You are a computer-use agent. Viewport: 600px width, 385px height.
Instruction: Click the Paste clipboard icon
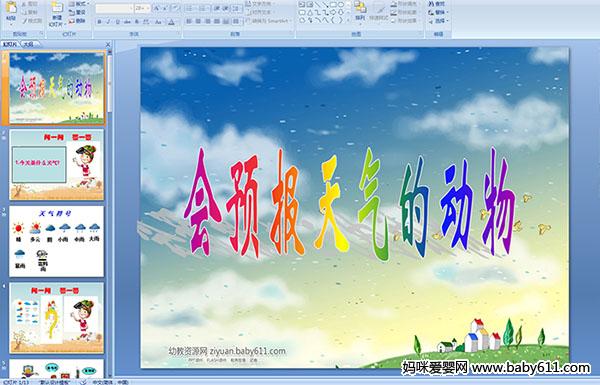[x=11, y=8]
